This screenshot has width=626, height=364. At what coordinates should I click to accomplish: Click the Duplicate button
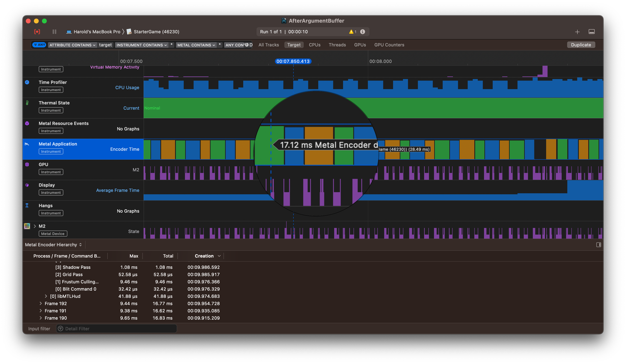pyautogui.click(x=581, y=45)
